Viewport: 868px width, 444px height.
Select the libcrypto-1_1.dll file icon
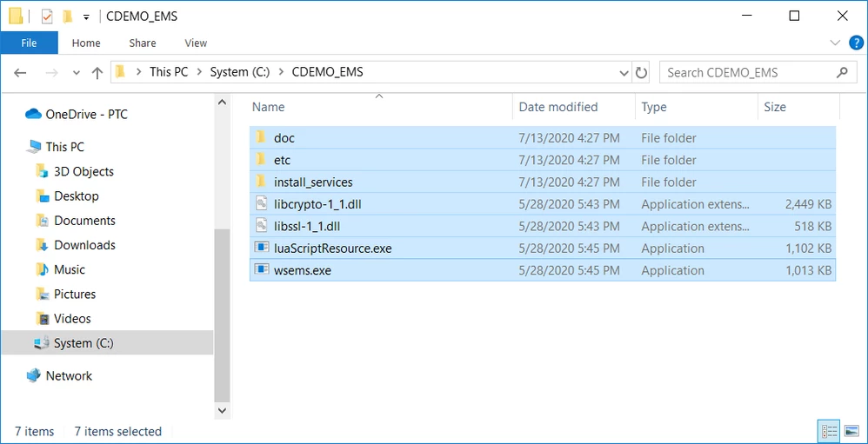tap(261, 203)
